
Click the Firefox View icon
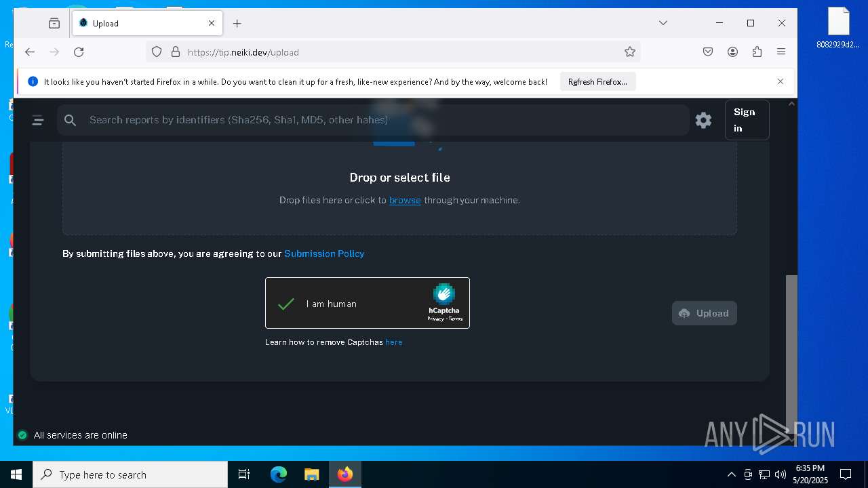(x=54, y=23)
